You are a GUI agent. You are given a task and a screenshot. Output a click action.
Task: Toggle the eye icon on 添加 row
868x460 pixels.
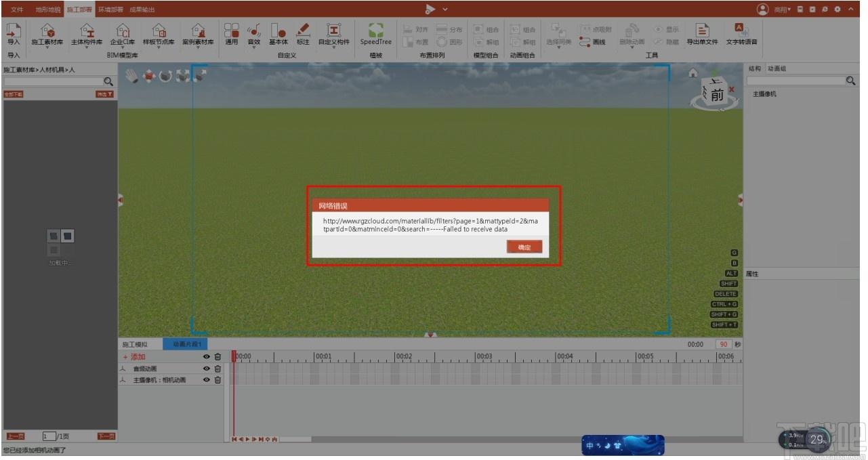[x=207, y=357]
